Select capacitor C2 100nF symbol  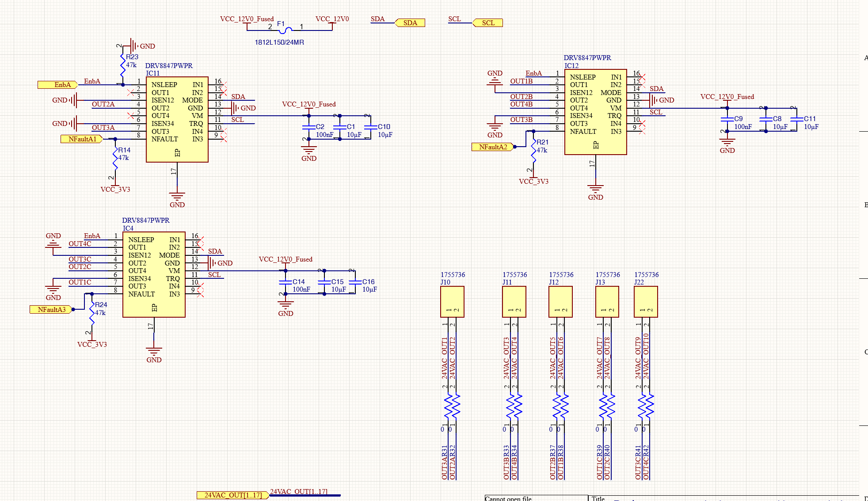309,127
